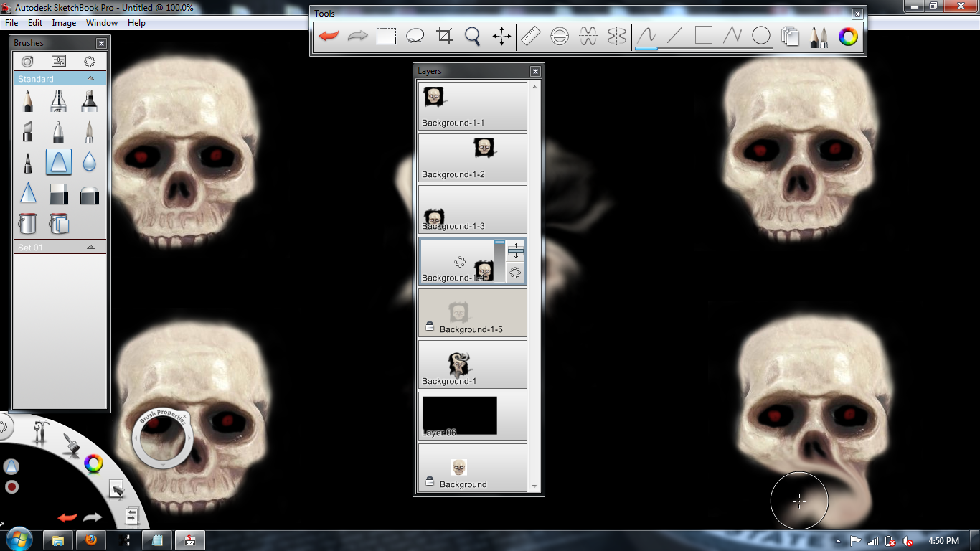Viewport: 980px width, 551px height.
Task: Open the Image menu
Action: coord(64,23)
